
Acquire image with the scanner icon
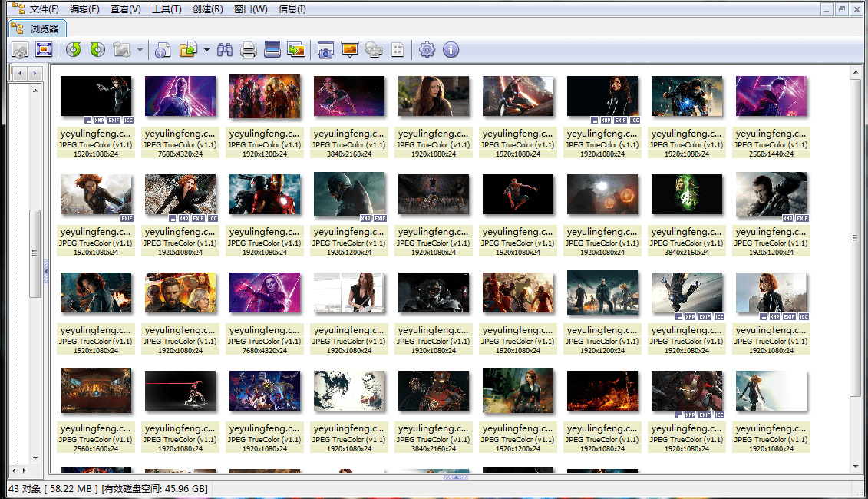(x=272, y=50)
